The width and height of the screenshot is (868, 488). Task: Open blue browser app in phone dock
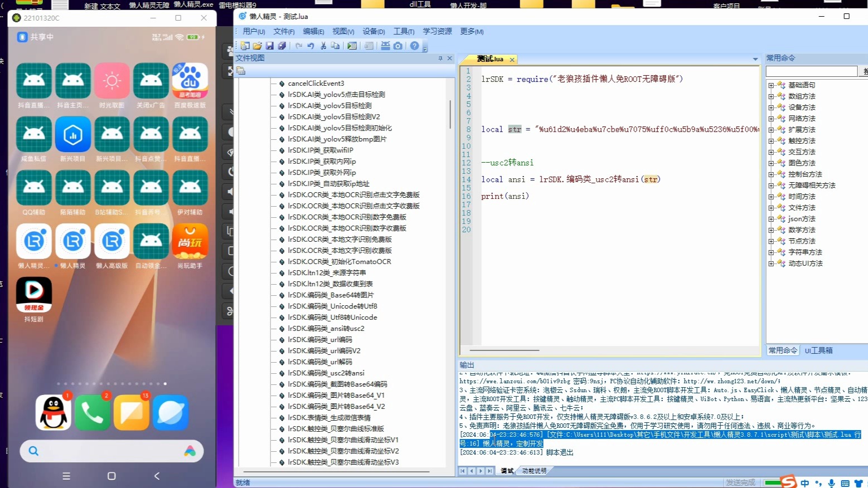click(171, 412)
